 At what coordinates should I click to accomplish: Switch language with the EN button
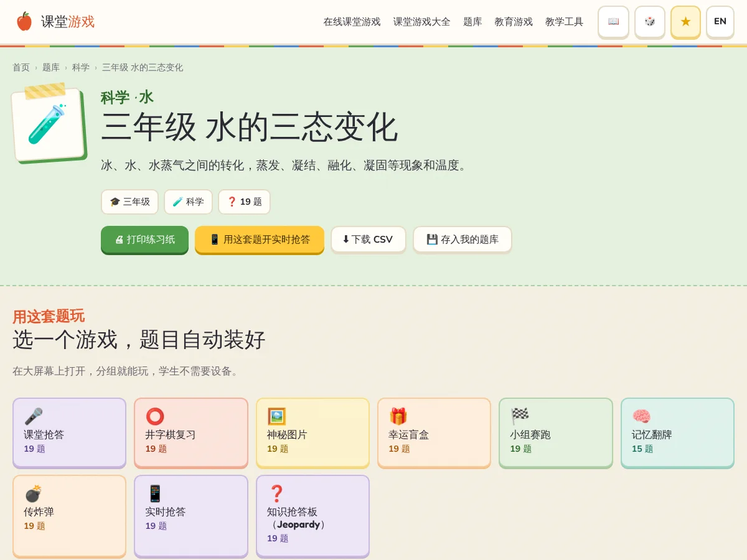click(x=720, y=22)
